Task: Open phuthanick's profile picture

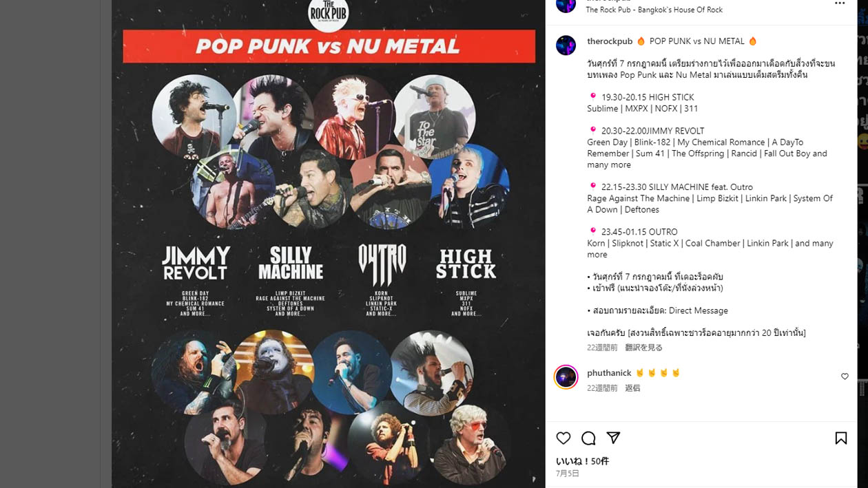Action: coord(566,376)
